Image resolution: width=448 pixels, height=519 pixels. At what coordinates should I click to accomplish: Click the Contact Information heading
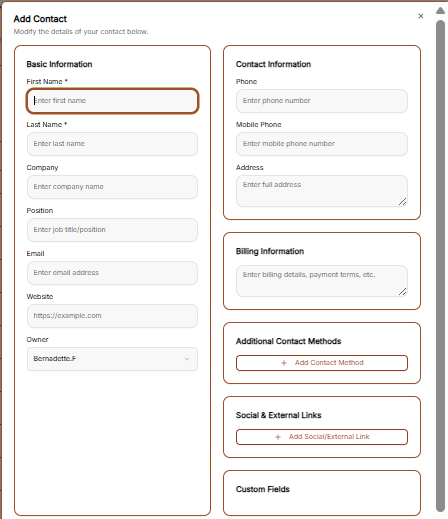[x=273, y=64]
